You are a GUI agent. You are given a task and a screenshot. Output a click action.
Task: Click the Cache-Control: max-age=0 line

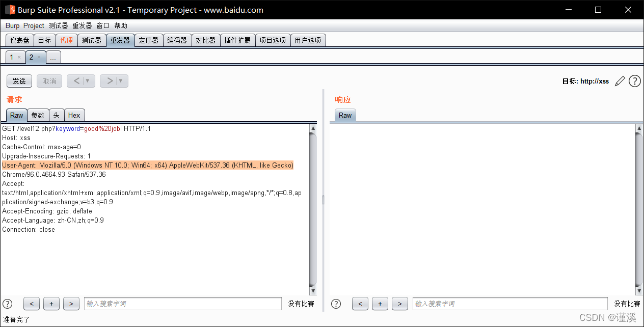(x=42, y=147)
